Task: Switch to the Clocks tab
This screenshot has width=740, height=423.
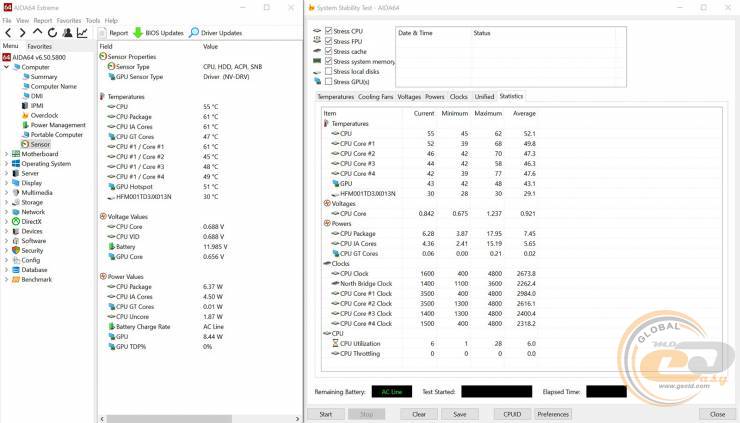Action: (458, 97)
